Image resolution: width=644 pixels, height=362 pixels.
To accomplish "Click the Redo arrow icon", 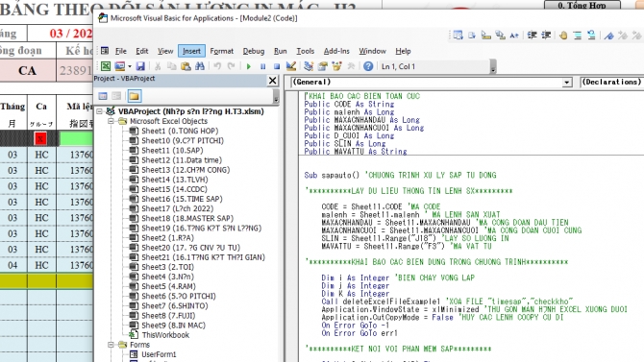I will pos(232,66).
